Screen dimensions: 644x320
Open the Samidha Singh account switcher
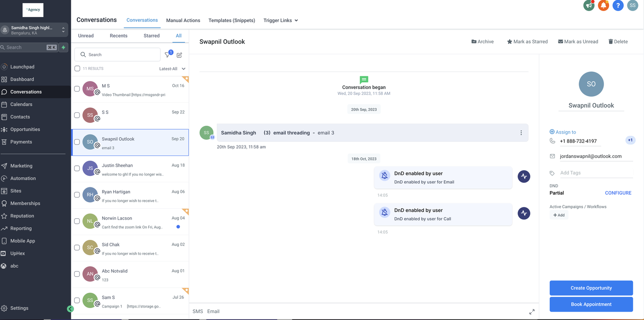[34, 30]
